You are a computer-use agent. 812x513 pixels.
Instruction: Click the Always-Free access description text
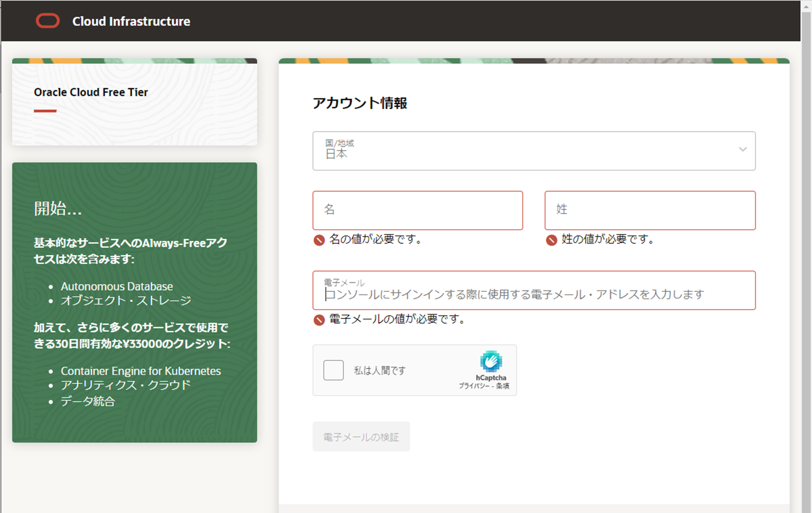point(130,251)
